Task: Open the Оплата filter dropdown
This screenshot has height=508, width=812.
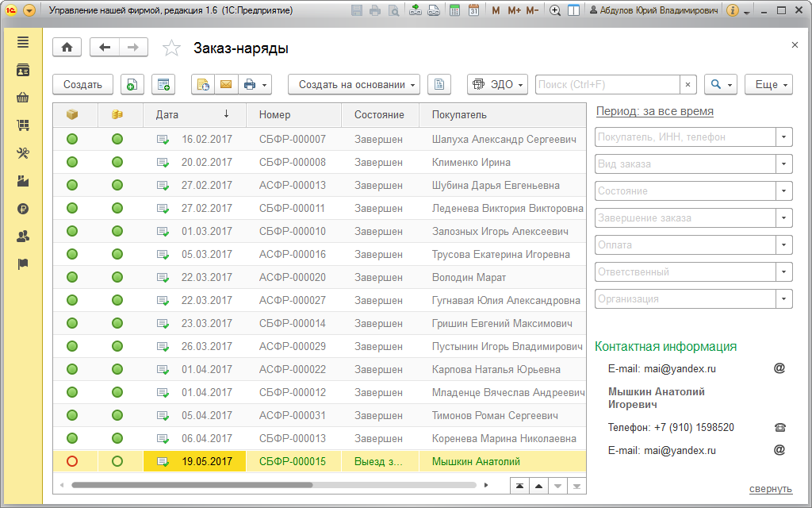Action: [784, 244]
